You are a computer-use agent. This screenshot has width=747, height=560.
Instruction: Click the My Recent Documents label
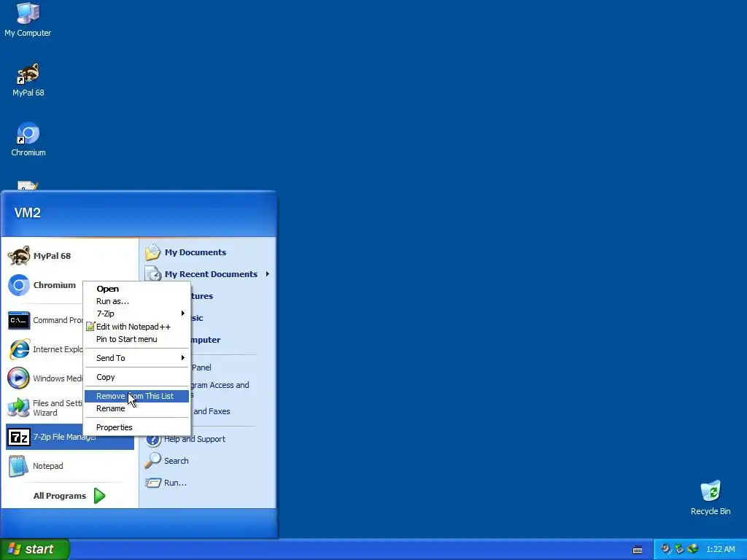pyautogui.click(x=211, y=274)
